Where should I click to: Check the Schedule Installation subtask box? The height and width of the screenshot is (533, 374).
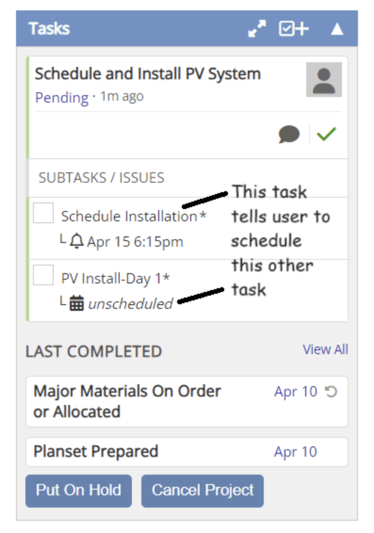tap(43, 213)
